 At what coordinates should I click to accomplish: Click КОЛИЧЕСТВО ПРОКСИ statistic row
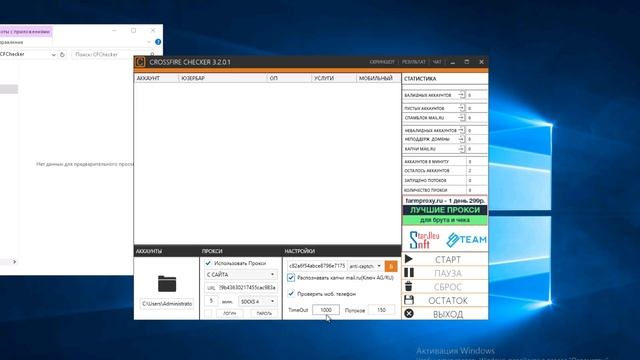[x=445, y=190]
